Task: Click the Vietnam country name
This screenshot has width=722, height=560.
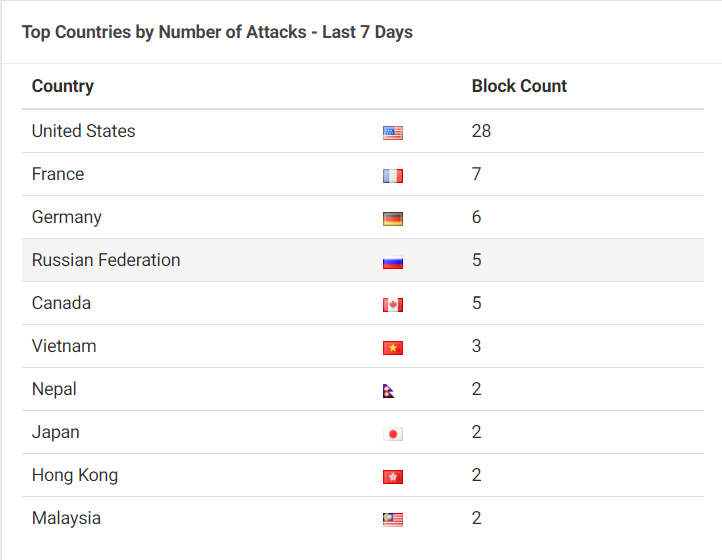Action: click(x=64, y=346)
